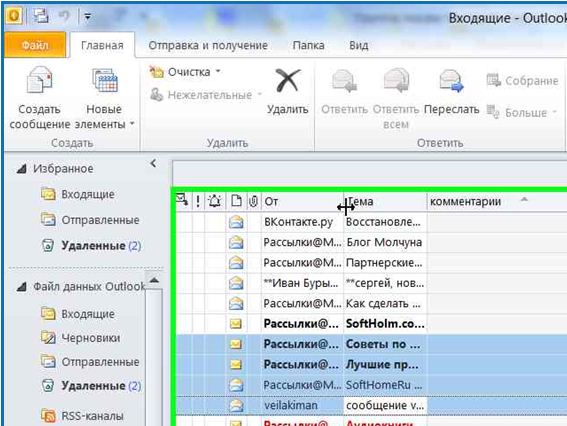Select the message from ВКонтакте.ру
Viewport: 567px width, 426px height.
pos(371,222)
